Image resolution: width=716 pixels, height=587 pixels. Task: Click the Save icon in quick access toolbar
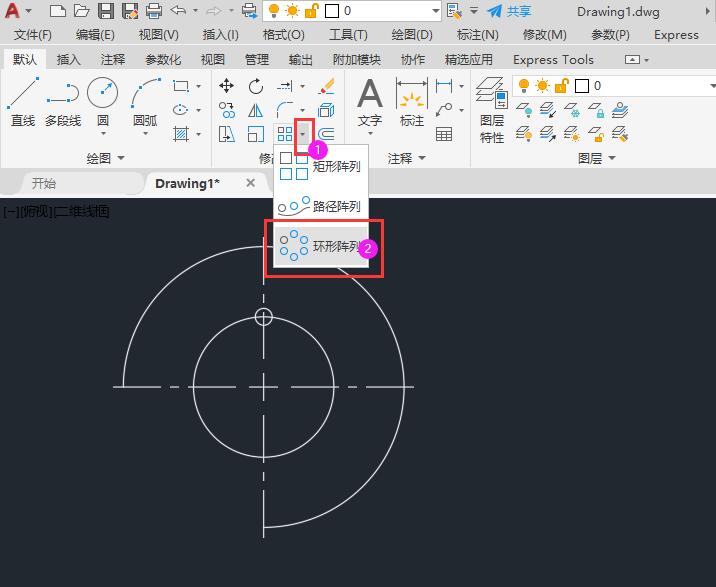(x=106, y=11)
